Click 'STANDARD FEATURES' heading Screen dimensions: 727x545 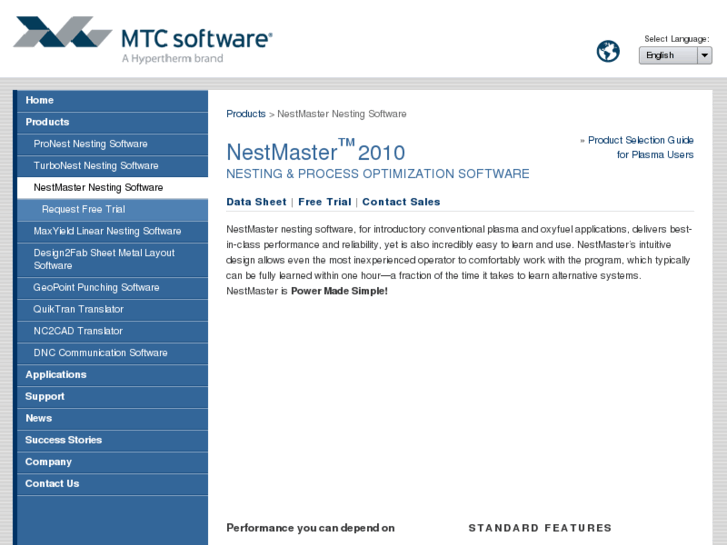pos(540,528)
